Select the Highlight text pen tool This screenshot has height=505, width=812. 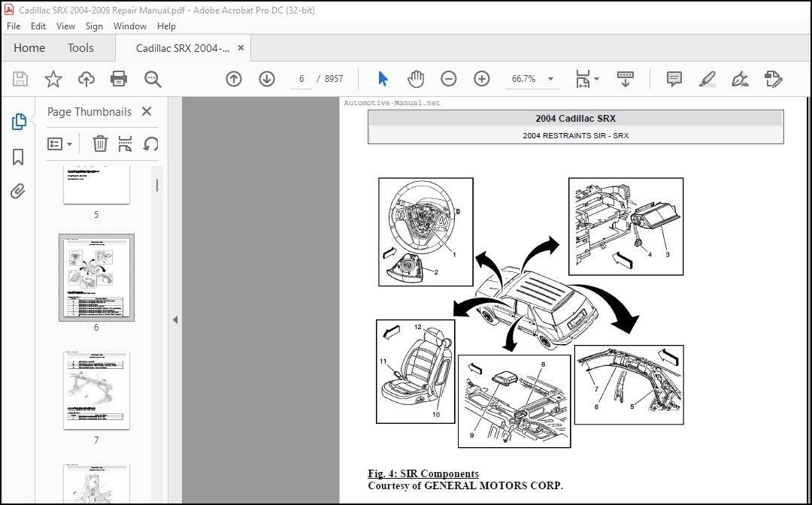click(707, 79)
